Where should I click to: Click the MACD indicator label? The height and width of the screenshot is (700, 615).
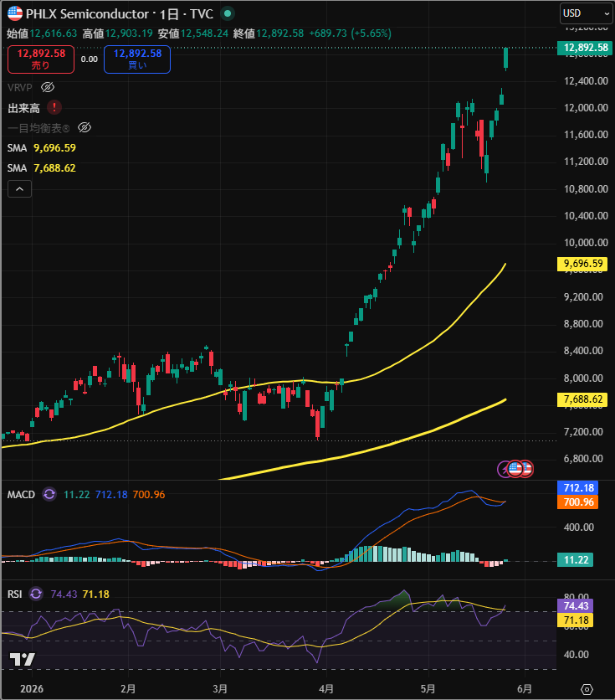tap(21, 494)
